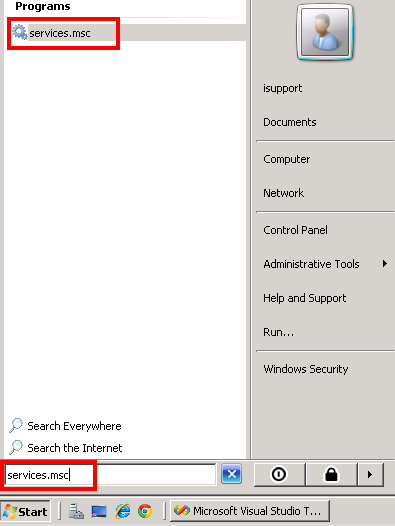Viewport: 395px width, 526px height.
Task: Open Network from the Start menu
Action: (x=284, y=193)
